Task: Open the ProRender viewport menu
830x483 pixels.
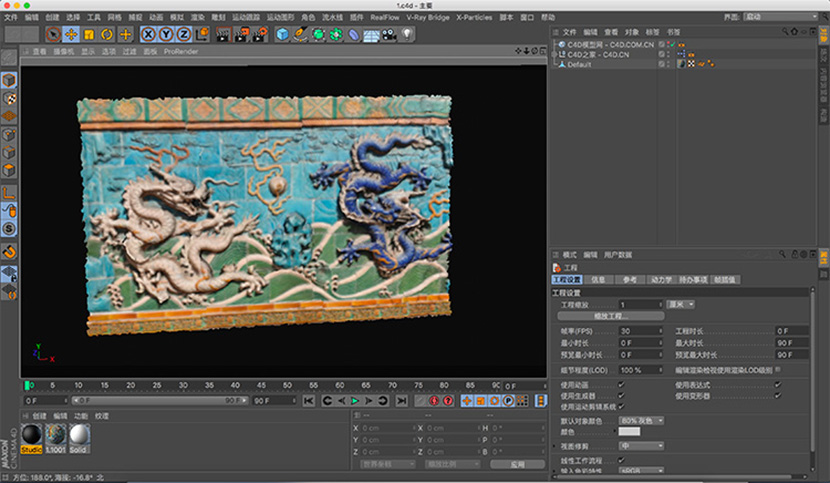Action: [181, 51]
